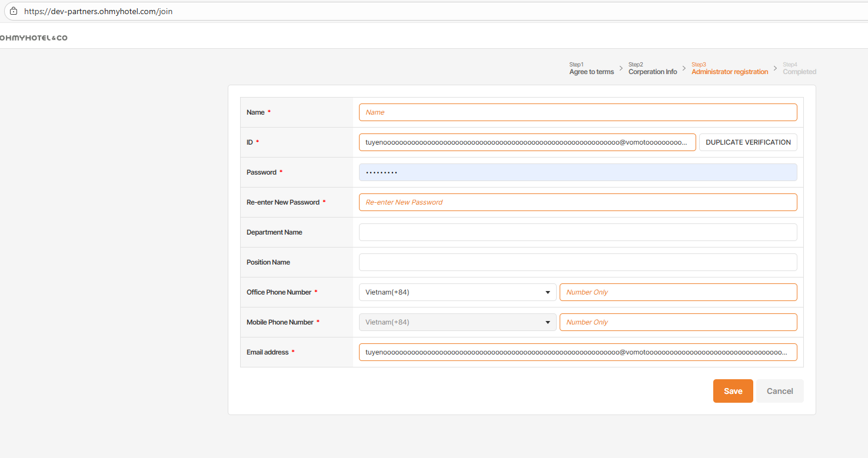Image resolution: width=868 pixels, height=458 pixels.
Task: Click the OHMYHOTEL&CO logo
Action: tap(34, 38)
